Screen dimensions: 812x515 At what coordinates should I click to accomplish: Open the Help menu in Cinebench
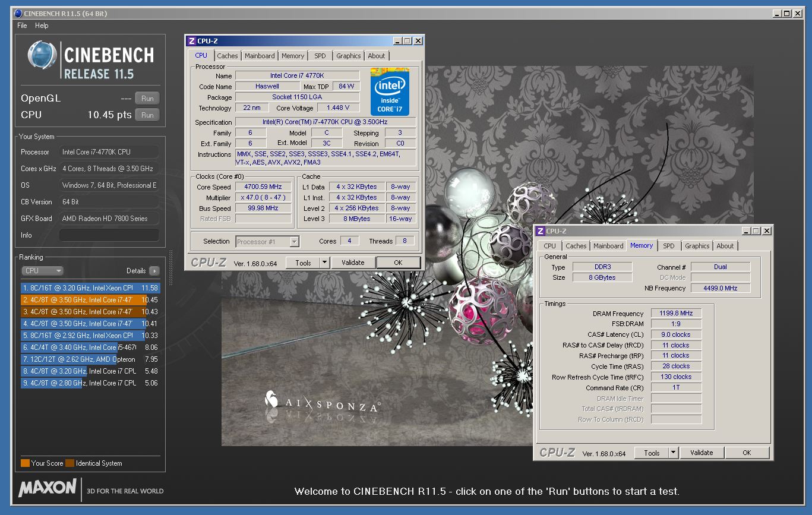coord(42,26)
